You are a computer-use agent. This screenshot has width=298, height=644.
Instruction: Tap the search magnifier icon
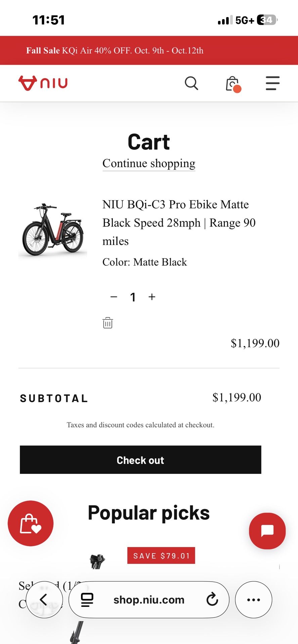(x=191, y=83)
